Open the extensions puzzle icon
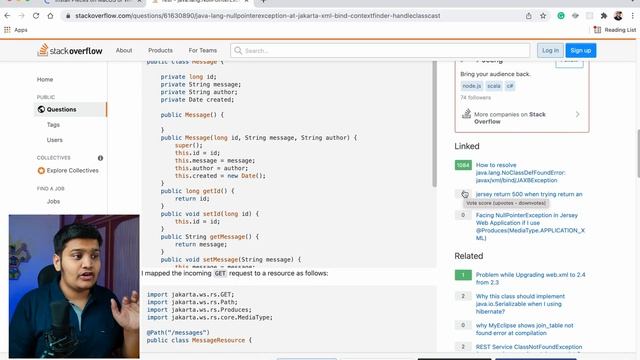 coord(604,16)
